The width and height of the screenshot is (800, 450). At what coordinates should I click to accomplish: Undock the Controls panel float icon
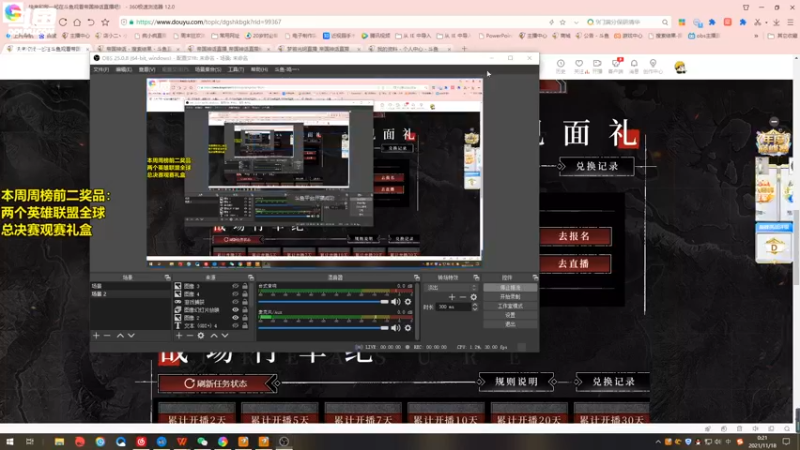point(535,278)
